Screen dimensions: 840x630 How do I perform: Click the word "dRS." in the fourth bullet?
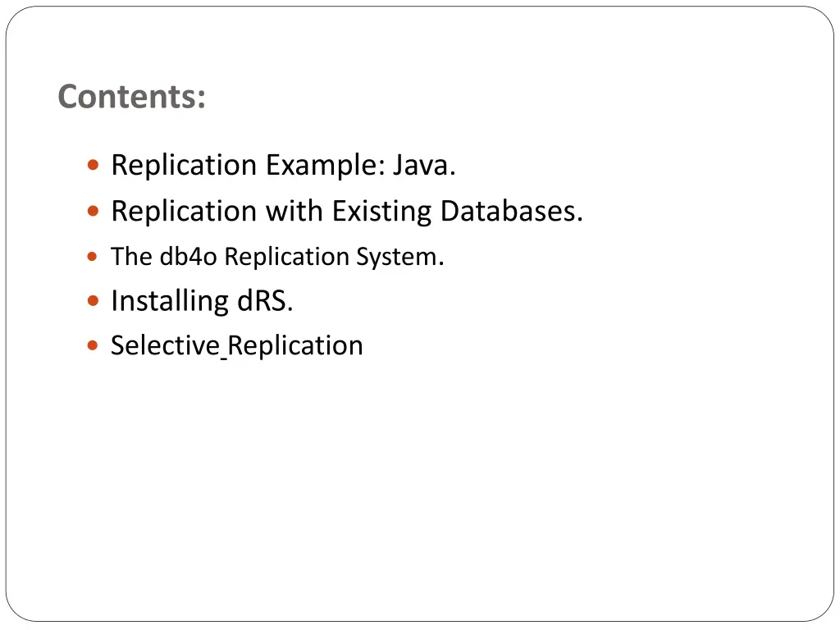tap(265, 301)
